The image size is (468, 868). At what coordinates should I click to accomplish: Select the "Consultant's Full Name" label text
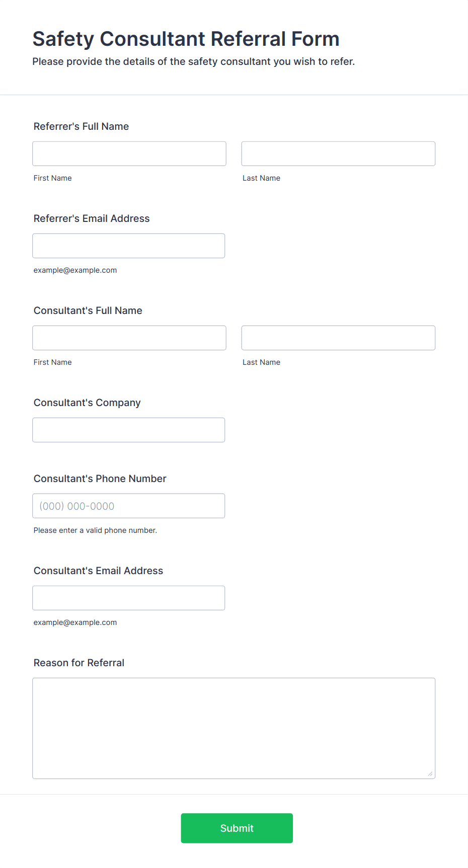88,310
